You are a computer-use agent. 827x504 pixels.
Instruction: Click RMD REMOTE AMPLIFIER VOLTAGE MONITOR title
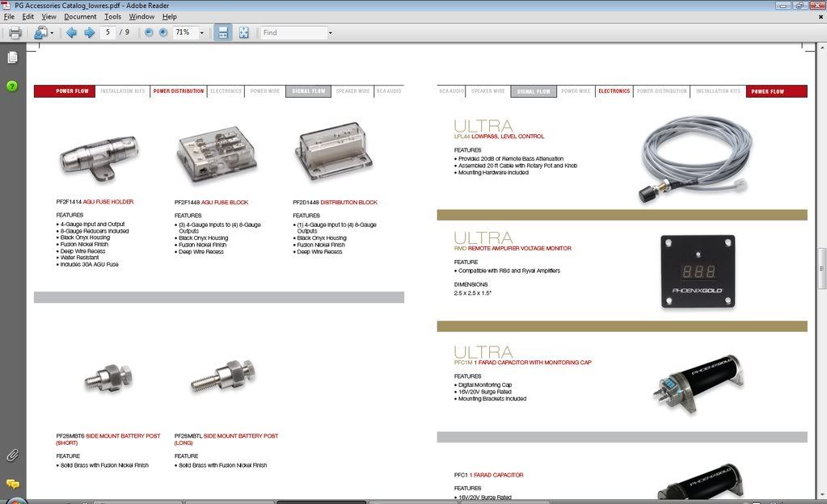click(513, 248)
